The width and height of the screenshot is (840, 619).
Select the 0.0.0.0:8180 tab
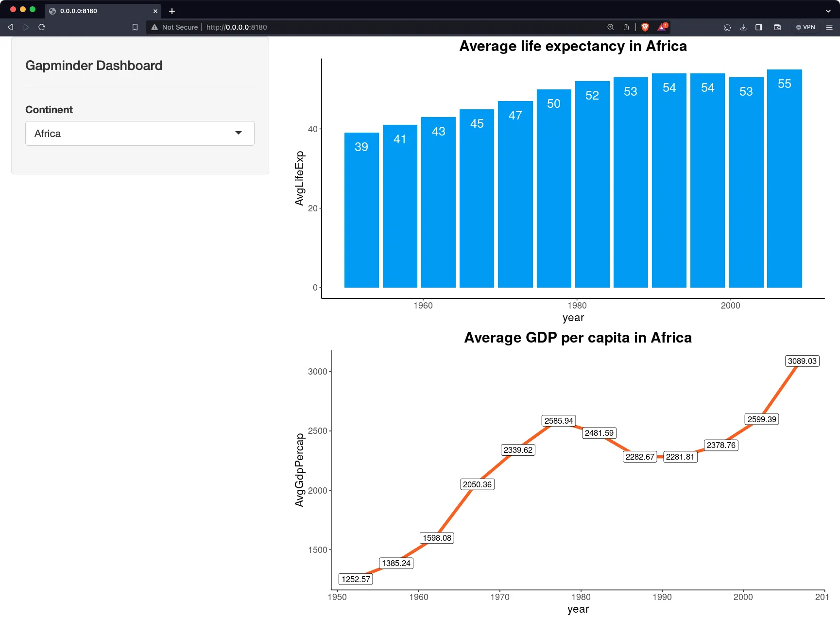click(97, 11)
